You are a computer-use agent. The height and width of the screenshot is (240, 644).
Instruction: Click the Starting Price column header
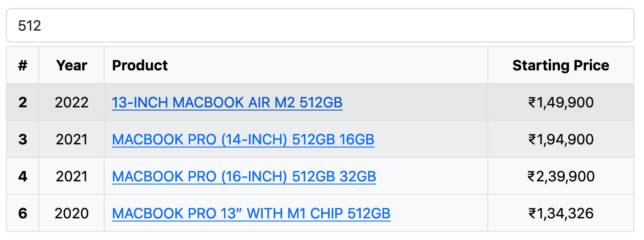(560, 65)
